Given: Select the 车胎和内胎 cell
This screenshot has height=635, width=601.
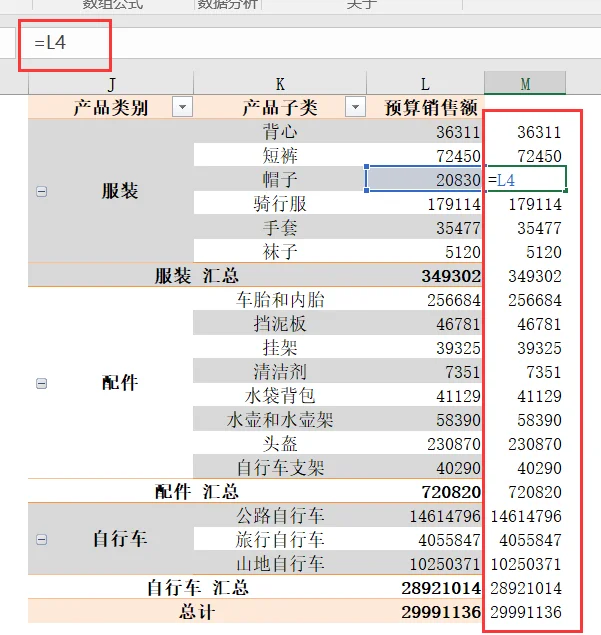Looking at the screenshot, I should [x=280, y=300].
